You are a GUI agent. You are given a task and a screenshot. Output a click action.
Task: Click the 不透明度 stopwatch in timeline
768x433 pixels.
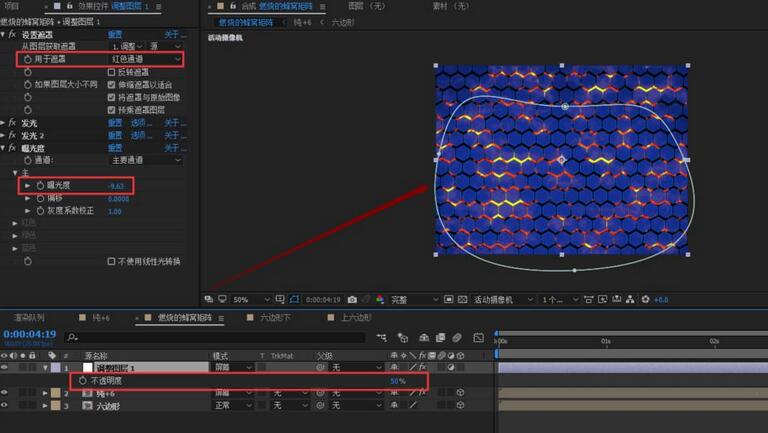tap(83, 381)
